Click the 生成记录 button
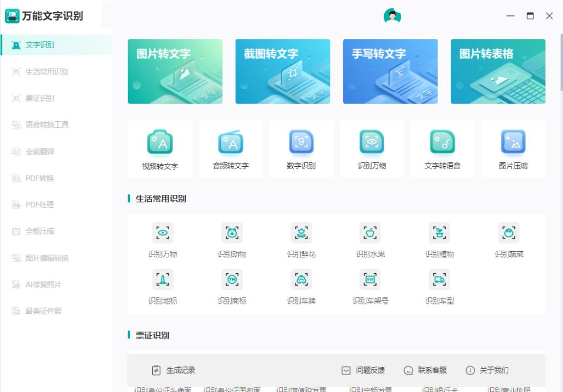The image size is (563, 392). tap(174, 370)
